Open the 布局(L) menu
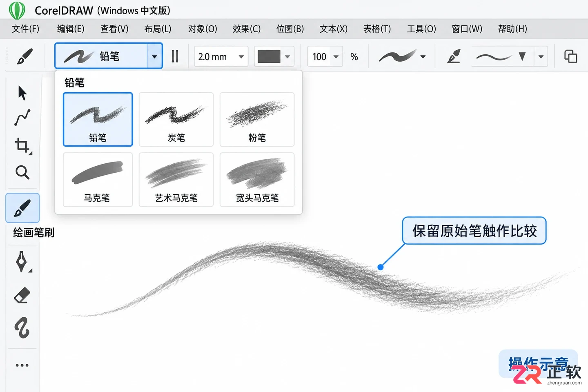Screen dimensions: 588x392 [158, 29]
